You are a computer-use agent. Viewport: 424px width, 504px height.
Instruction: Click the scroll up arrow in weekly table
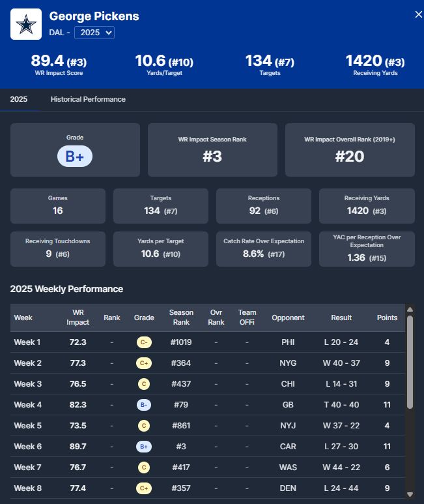[410, 310]
